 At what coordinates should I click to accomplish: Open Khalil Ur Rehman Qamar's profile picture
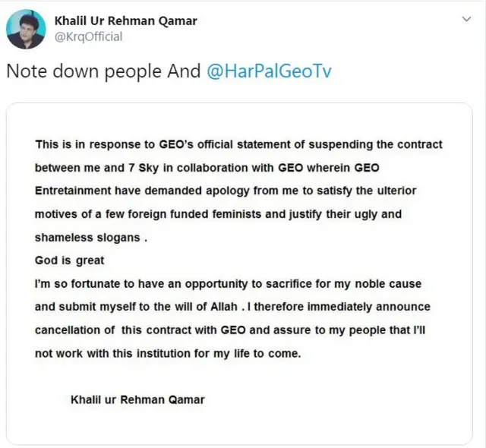click(25, 30)
